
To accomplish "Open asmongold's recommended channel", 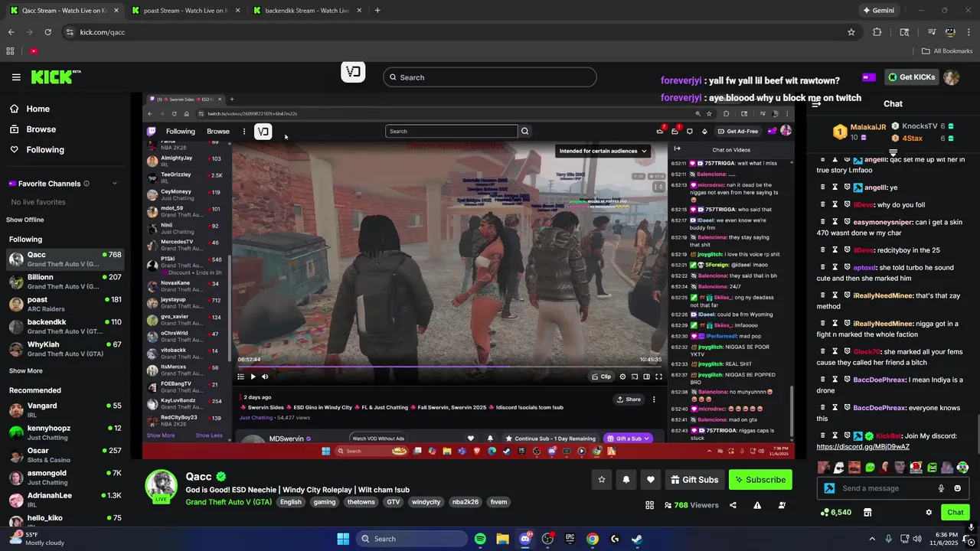I will (x=65, y=478).
